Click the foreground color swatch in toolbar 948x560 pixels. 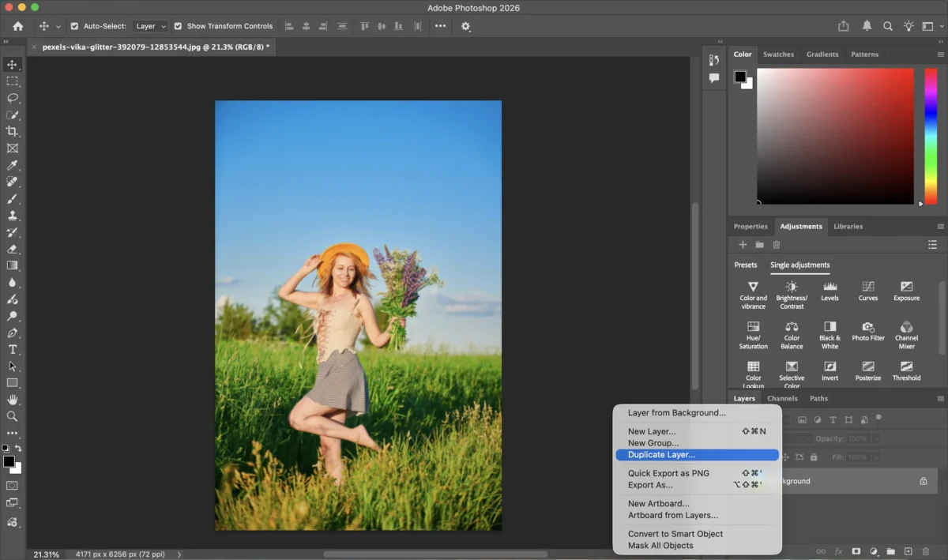[x=9, y=461]
